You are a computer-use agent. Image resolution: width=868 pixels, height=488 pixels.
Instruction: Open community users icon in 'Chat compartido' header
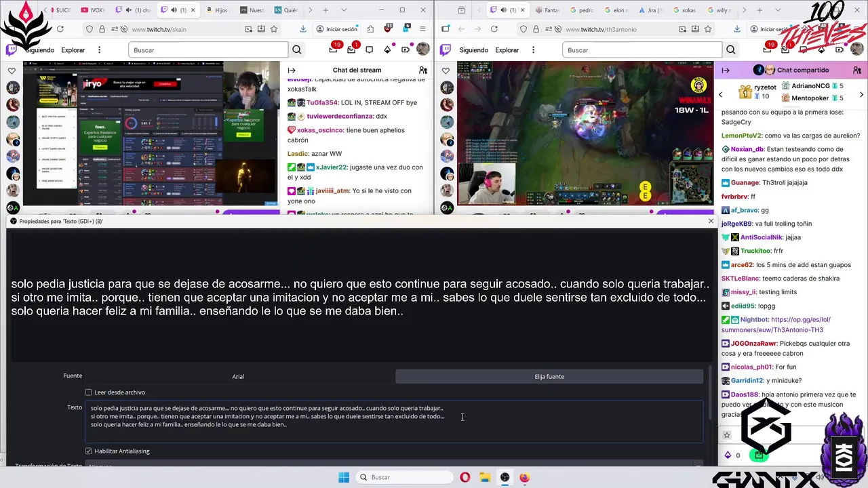(x=857, y=70)
